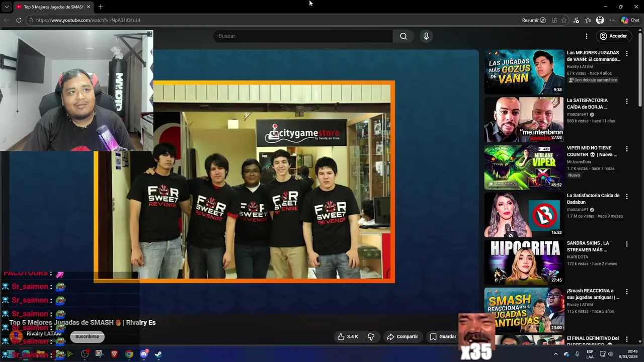Viewport: 644px width, 362px height.
Task: Click the Rivalry LATAM channel name
Action: [x=44, y=334]
